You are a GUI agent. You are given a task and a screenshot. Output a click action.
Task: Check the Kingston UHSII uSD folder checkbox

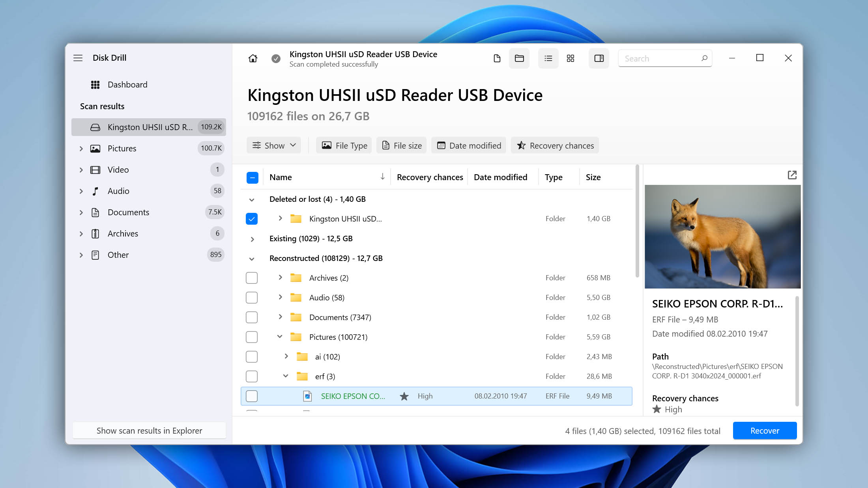(252, 219)
